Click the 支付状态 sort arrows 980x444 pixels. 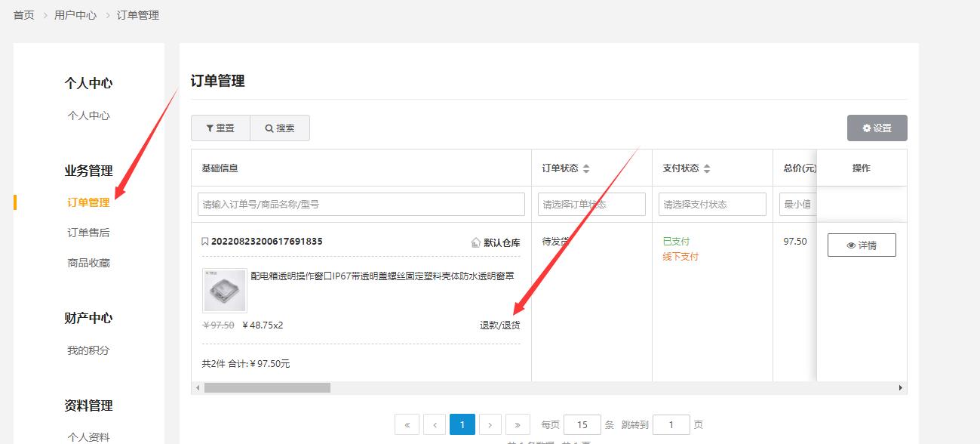click(x=707, y=168)
